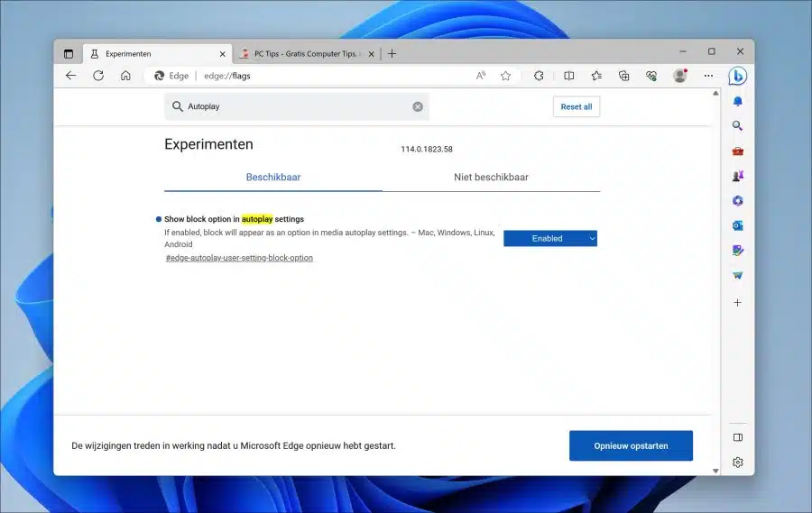The width and height of the screenshot is (812, 513).
Task: Click flag title 'Show block option in autoplay settings'
Action: [234, 219]
